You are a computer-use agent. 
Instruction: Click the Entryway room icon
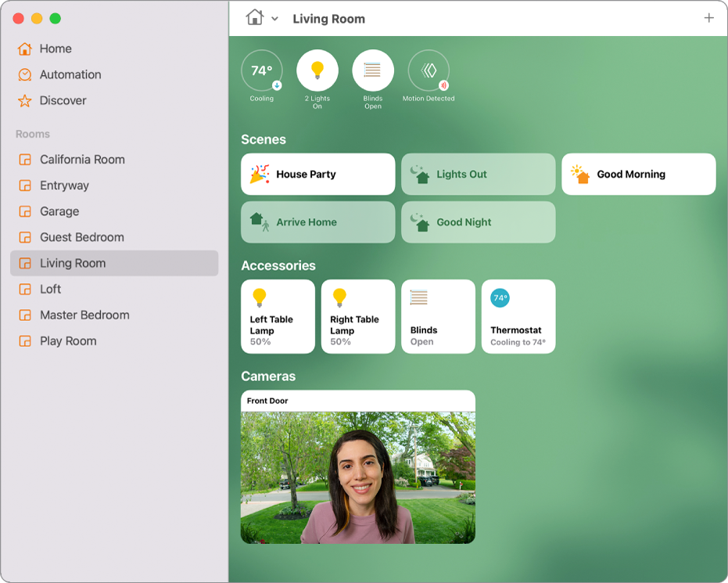click(x=25, y=185)
